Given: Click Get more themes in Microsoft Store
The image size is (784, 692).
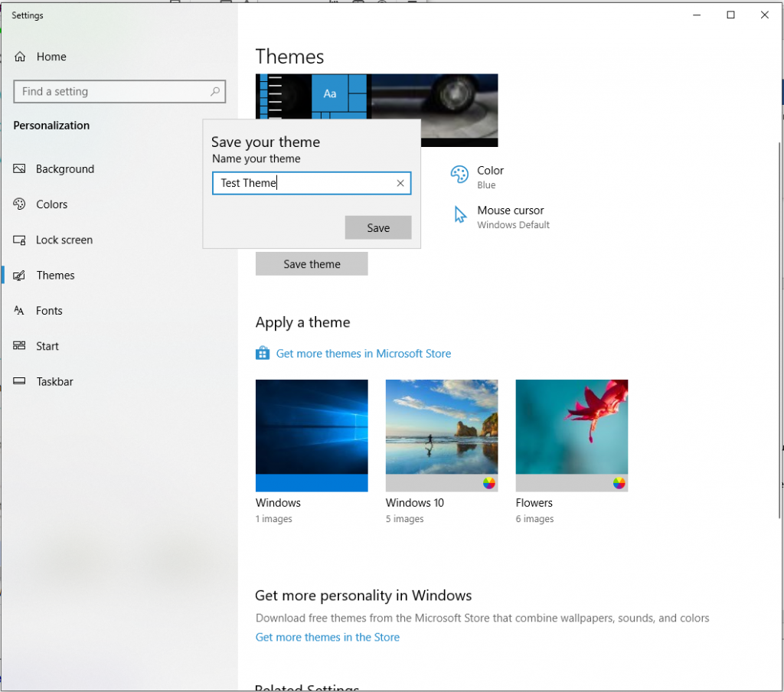Looking at the screenshot, I should pyautogui.click(x=363, y=353).
